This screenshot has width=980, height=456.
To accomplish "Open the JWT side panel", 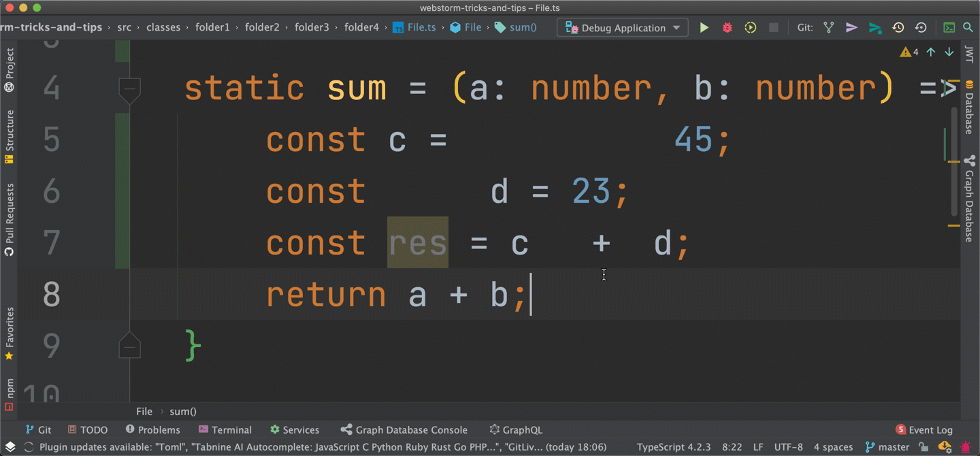I will click(970, 54).
